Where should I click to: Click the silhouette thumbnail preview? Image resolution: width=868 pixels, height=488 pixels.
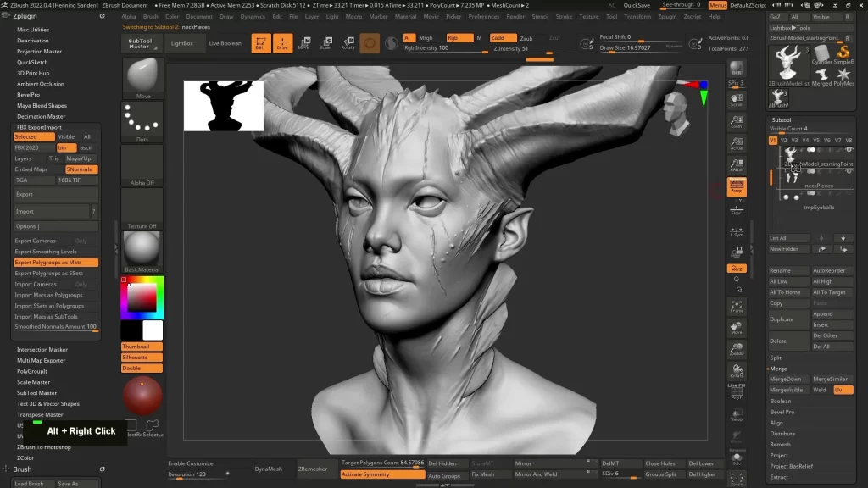click(x=224, y=106)
